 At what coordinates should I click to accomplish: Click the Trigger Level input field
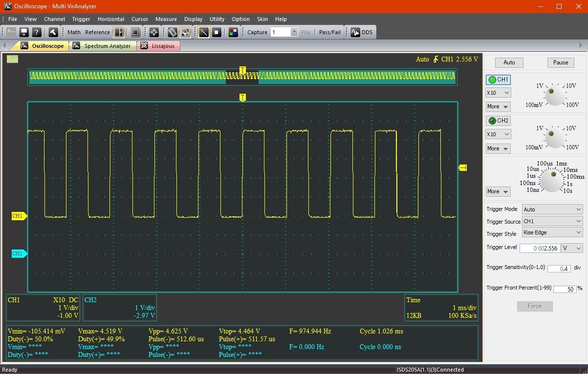(x=540, y=248)
